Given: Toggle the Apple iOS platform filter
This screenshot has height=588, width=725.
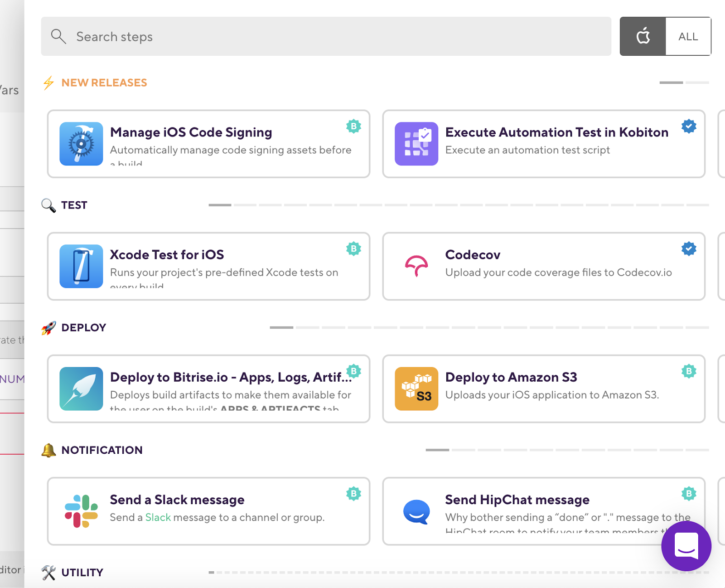Looking at the screenshot, I should pyautogui.click(x=643, y=36).
